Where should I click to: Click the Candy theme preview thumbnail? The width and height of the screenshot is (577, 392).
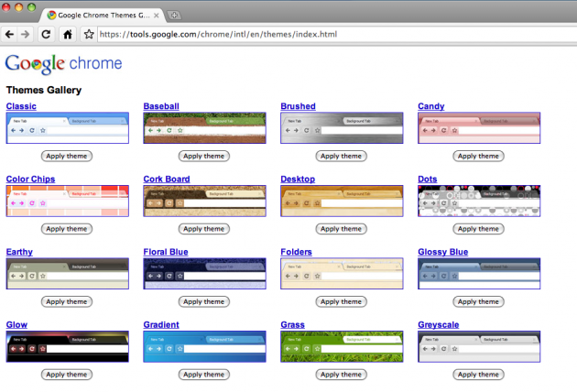click(x=479, y=127)
